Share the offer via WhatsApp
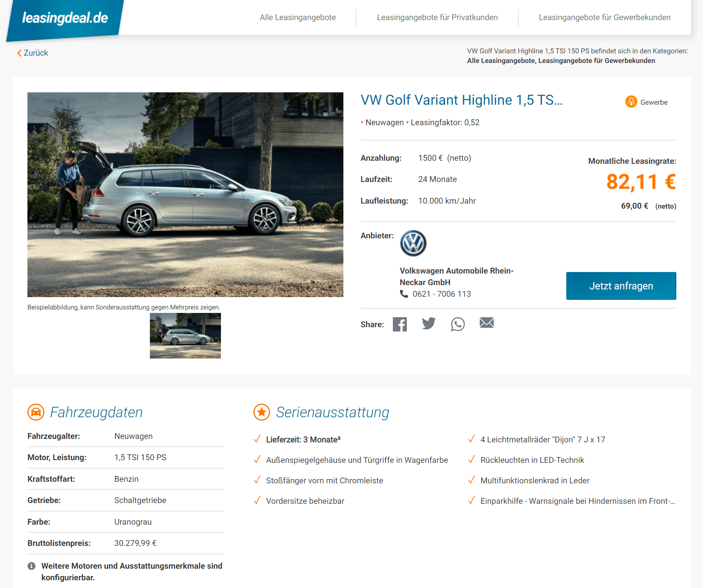Image resolution: width=703 pixels, height=588 pixels. 458,324
